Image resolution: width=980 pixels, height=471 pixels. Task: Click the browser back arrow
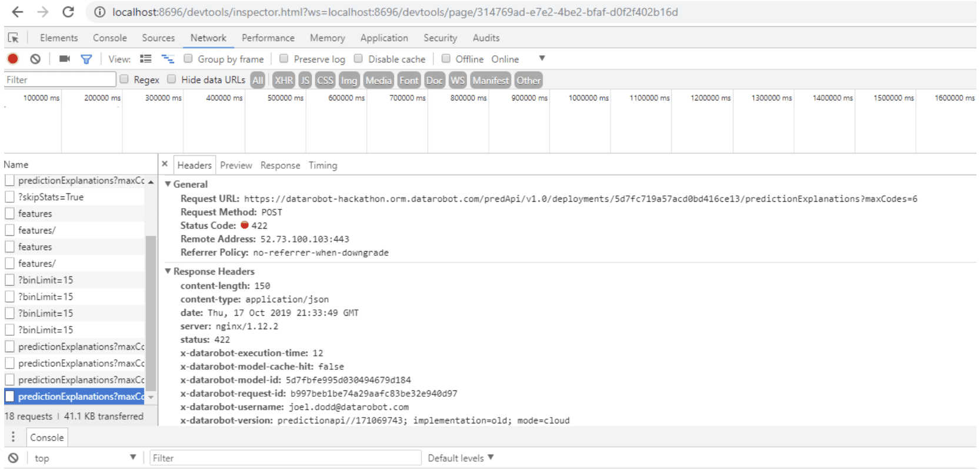tap(18, 12)
